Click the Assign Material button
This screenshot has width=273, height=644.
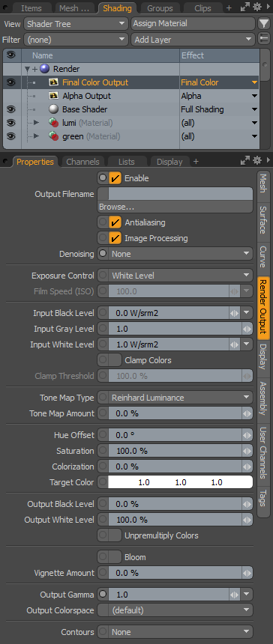193,24
